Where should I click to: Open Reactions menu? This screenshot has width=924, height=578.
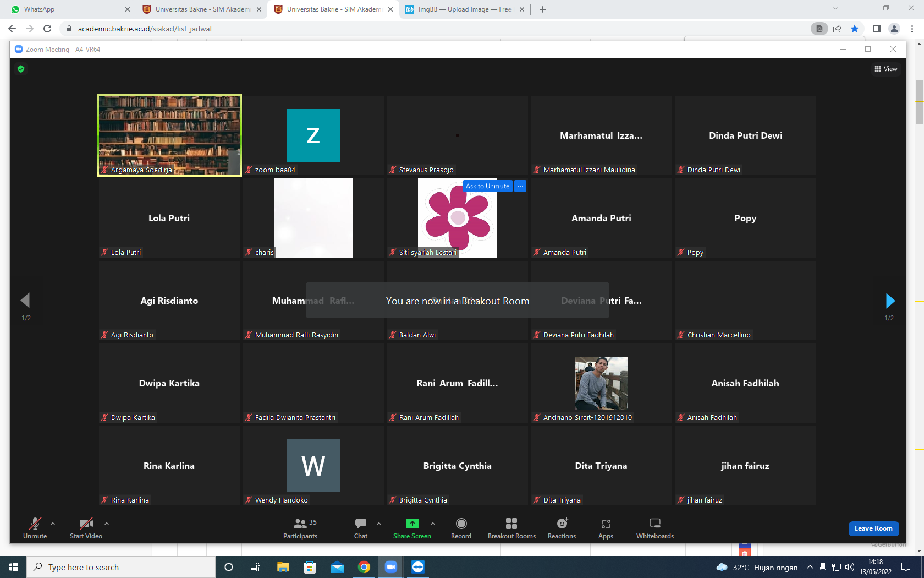click(x=562, y=528)
